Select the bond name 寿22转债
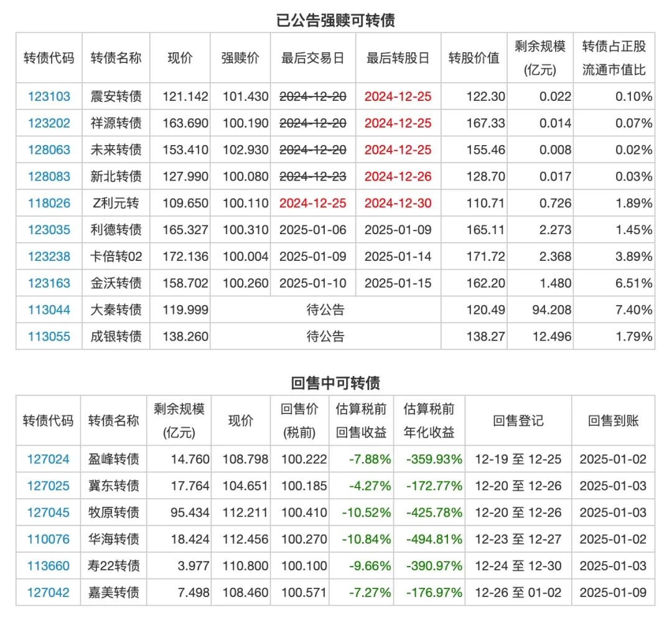 (114, 566)
